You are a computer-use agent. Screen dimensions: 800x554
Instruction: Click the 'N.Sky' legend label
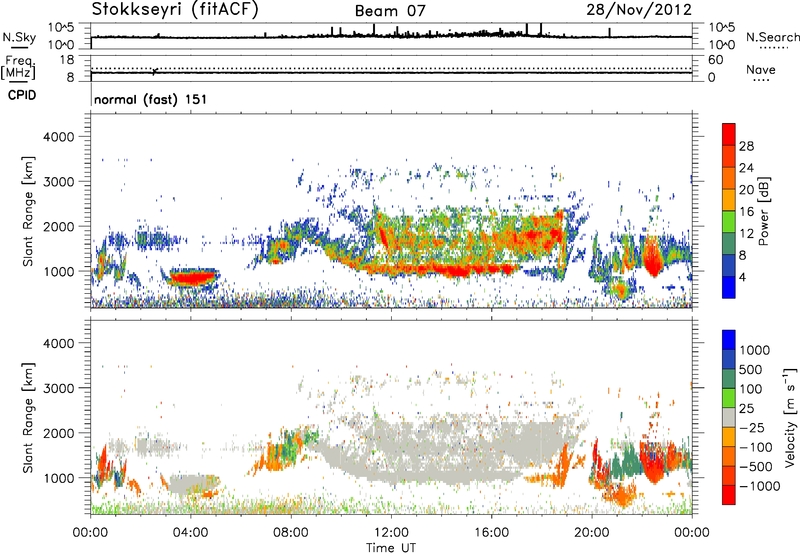pos(19,37)
